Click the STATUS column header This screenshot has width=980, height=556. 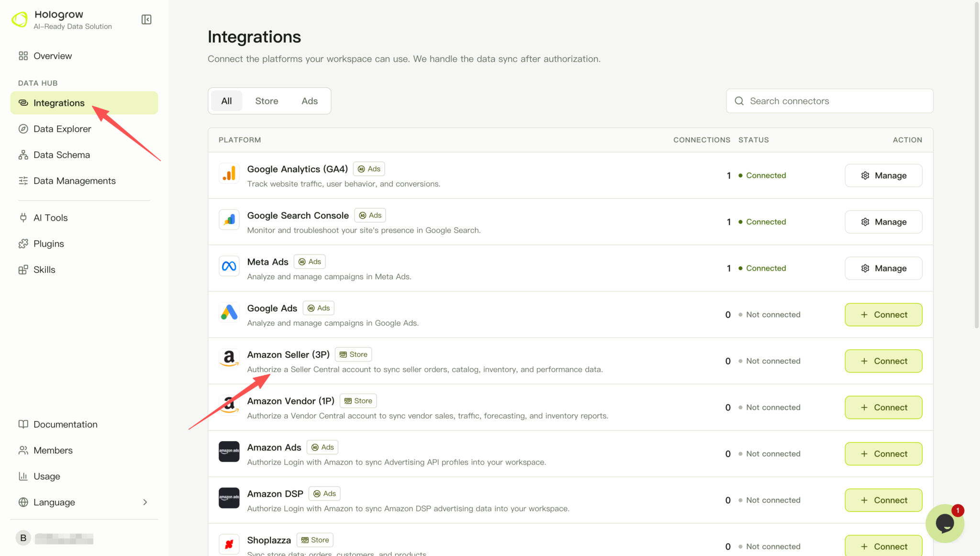[x=754, y=140]
